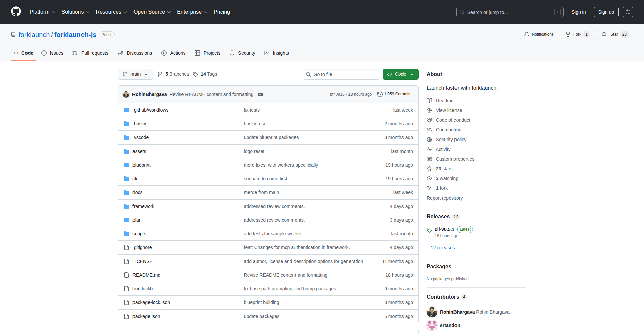Click RohinBhargava's avatar next to the commit
The height and width of the screenshot is (333, 644).
coord(126,94)
